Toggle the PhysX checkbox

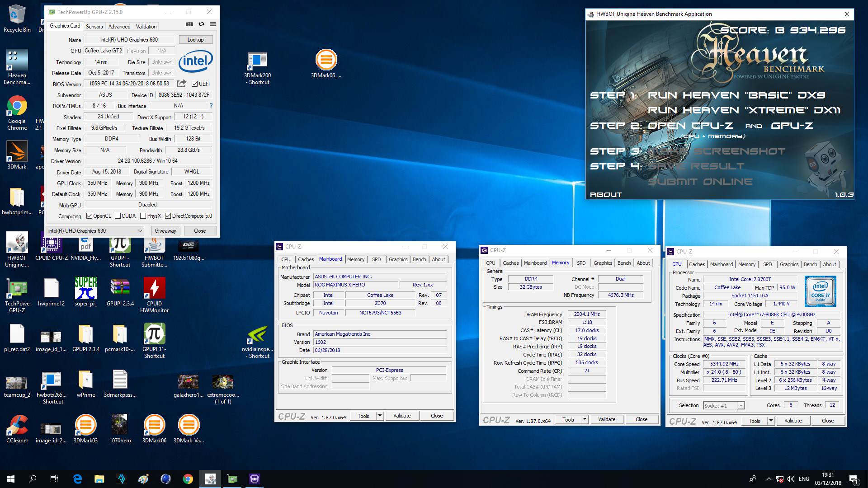click(x=143, y=216)
